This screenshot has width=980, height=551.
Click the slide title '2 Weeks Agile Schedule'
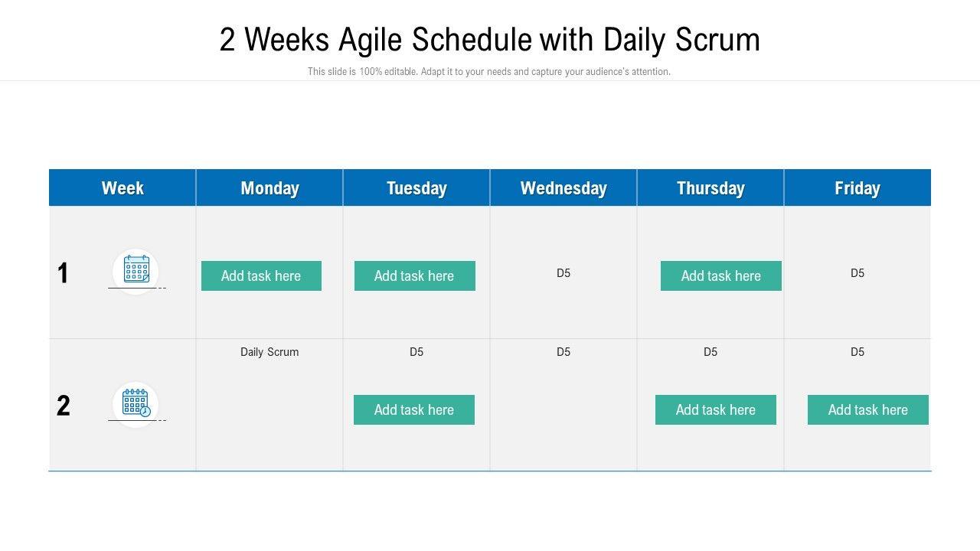490,40
